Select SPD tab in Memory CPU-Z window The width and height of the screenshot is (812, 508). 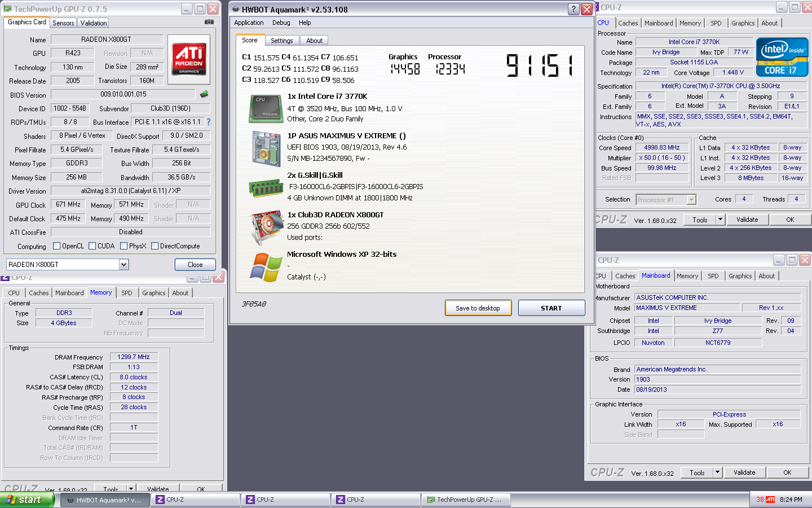click(x=126, y=293)
